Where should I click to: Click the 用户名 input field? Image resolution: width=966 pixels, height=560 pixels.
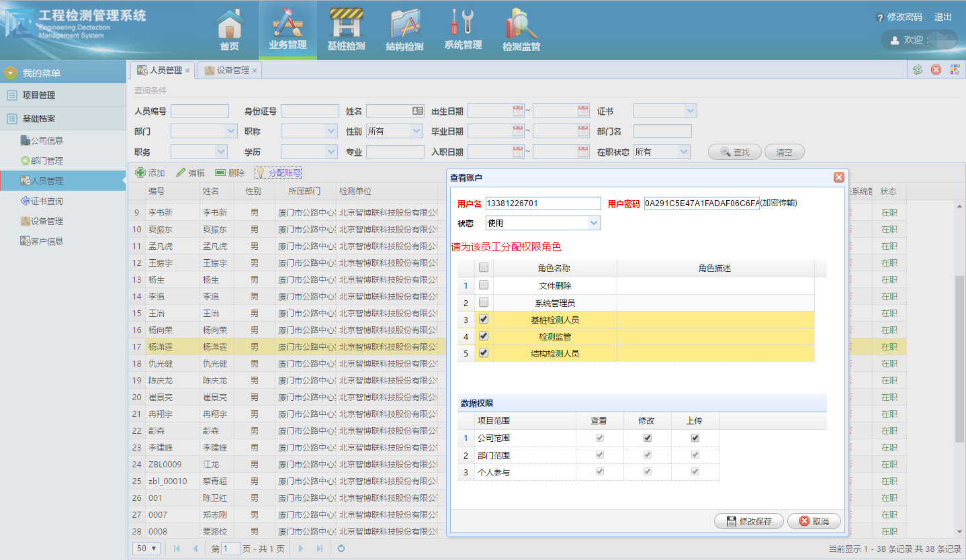pos(543,203)
